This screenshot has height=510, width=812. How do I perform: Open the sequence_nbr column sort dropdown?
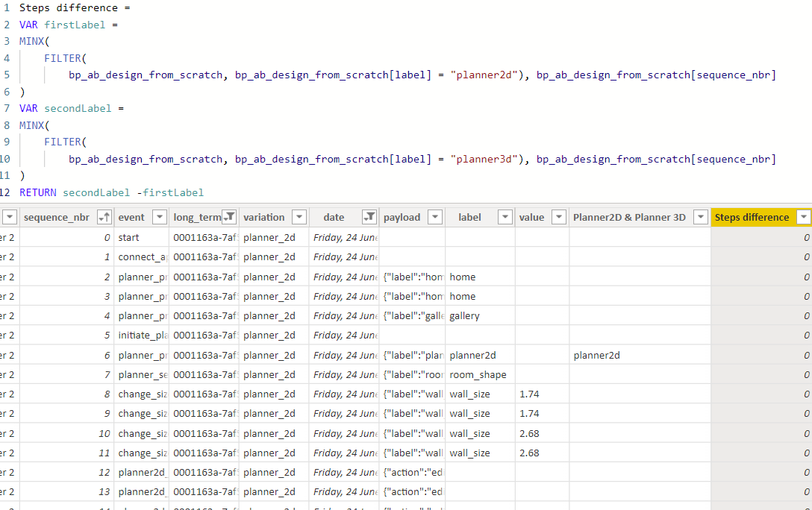tap(104, 217)
